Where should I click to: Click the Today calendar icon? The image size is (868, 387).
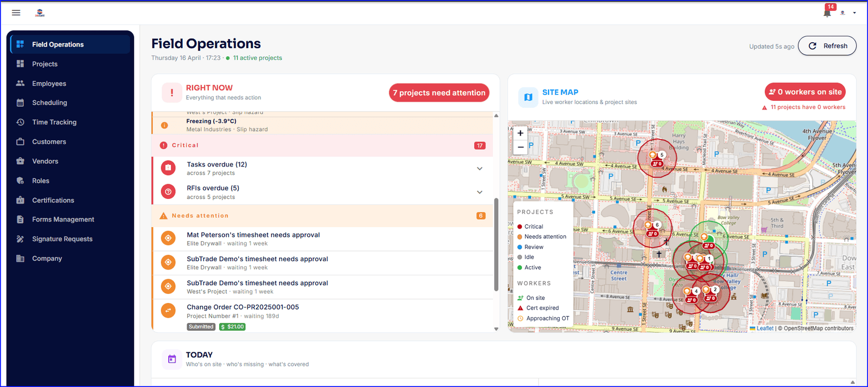pos(172,359)
